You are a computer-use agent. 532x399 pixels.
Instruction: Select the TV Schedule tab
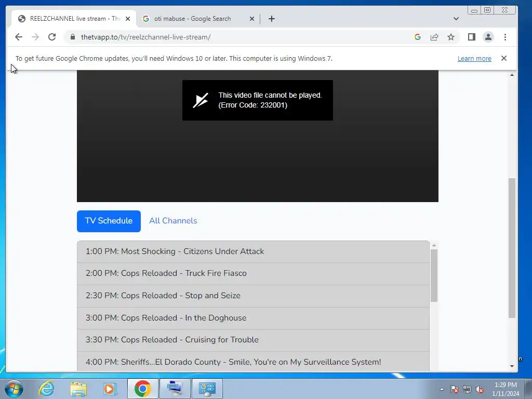tap(109, 221)
